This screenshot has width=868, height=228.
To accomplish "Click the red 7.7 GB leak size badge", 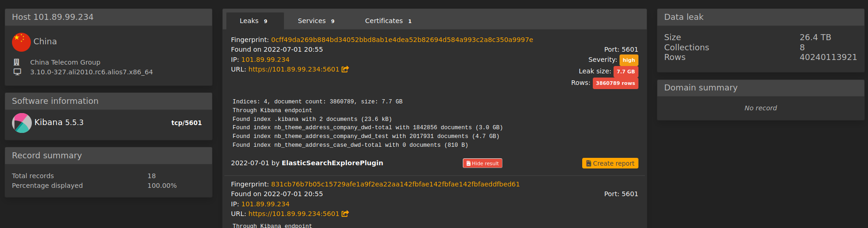I will (x=626, y=72).
